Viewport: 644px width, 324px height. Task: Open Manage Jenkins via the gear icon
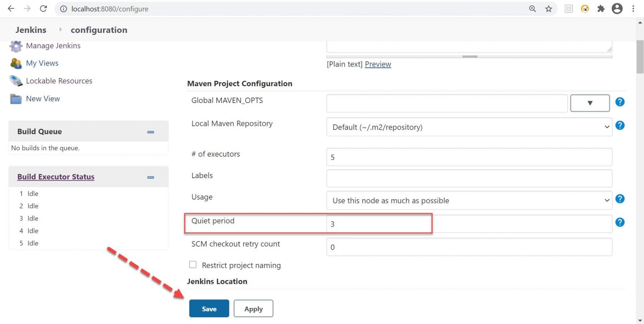pyautogui.click(x=16, y=46)
